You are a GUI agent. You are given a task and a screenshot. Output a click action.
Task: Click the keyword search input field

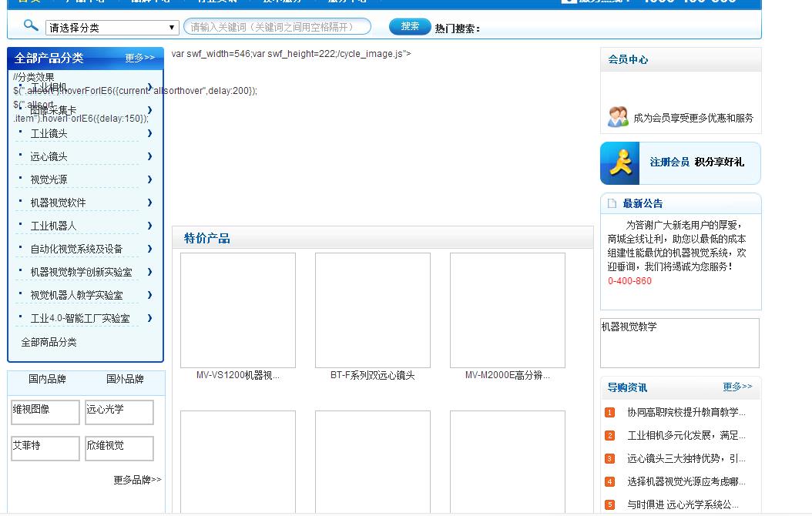(277, 27)
